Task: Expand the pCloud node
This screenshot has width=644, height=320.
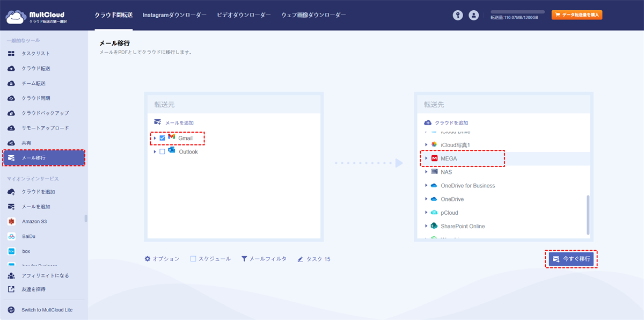Action: tap(427, 213)
